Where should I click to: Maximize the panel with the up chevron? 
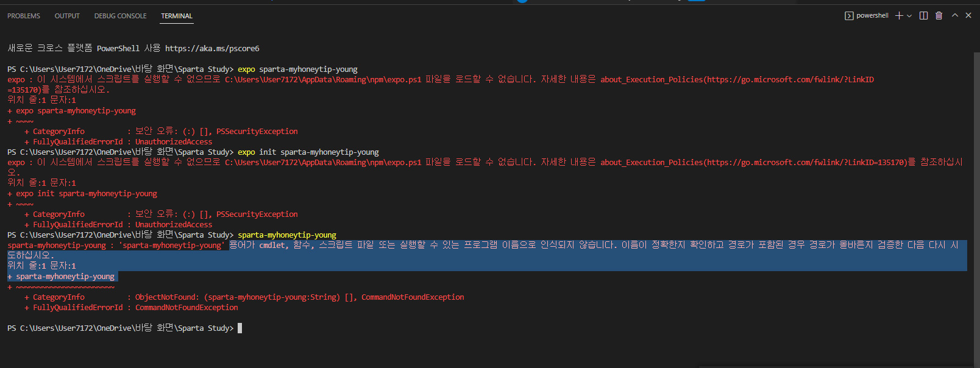(955, 16)
